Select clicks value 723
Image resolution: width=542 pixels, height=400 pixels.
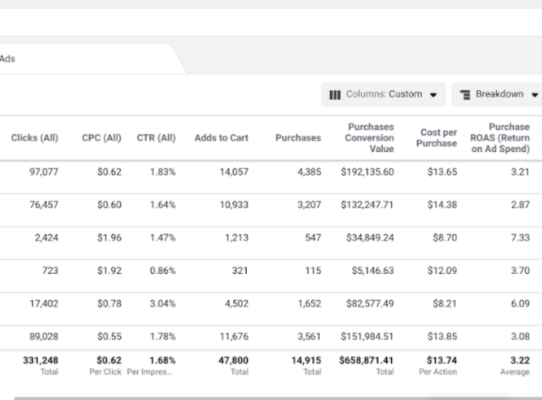(50, 270)
